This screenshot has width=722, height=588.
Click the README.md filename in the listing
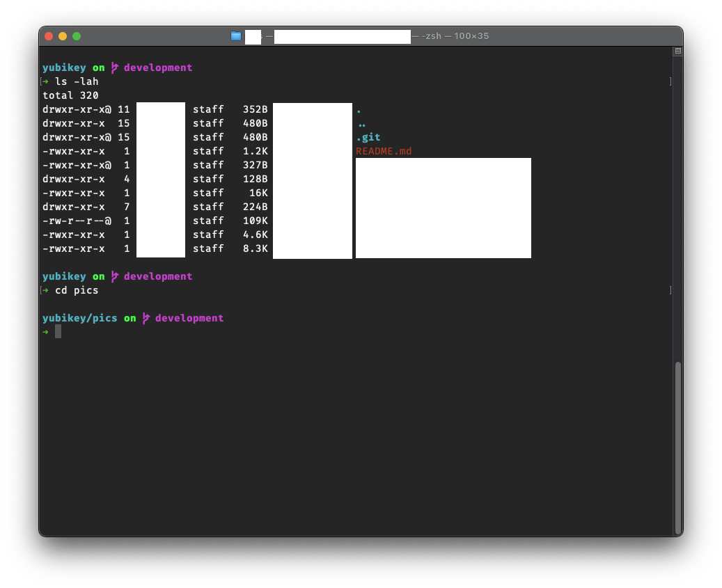(384, 151)
